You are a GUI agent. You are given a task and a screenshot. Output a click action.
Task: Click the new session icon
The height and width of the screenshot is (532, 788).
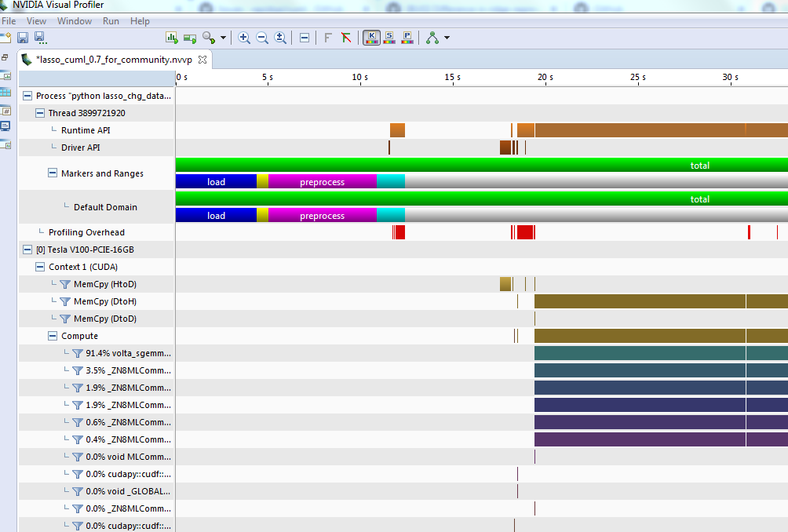5,38
